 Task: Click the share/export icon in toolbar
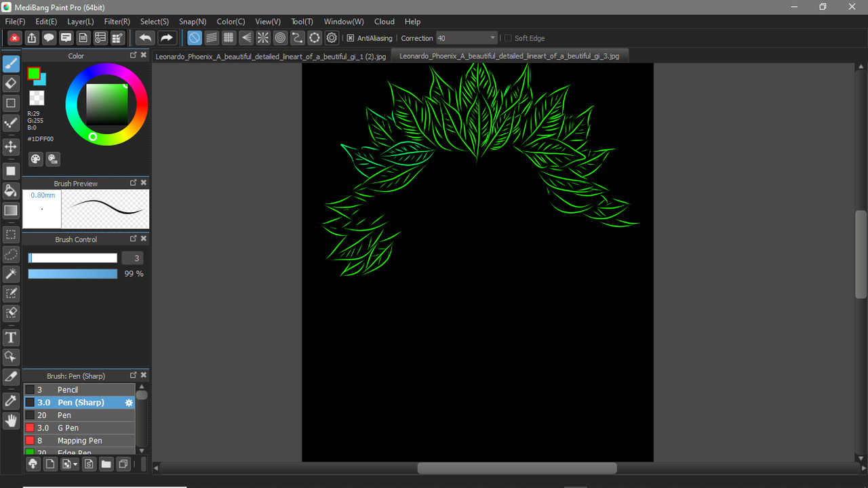tap(31, 38)
